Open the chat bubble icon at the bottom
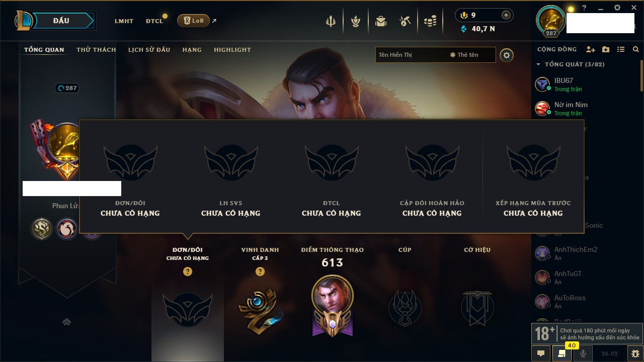The height and width of the screenshot is (362, 644). pyautogui.click(x=541, y=353)
